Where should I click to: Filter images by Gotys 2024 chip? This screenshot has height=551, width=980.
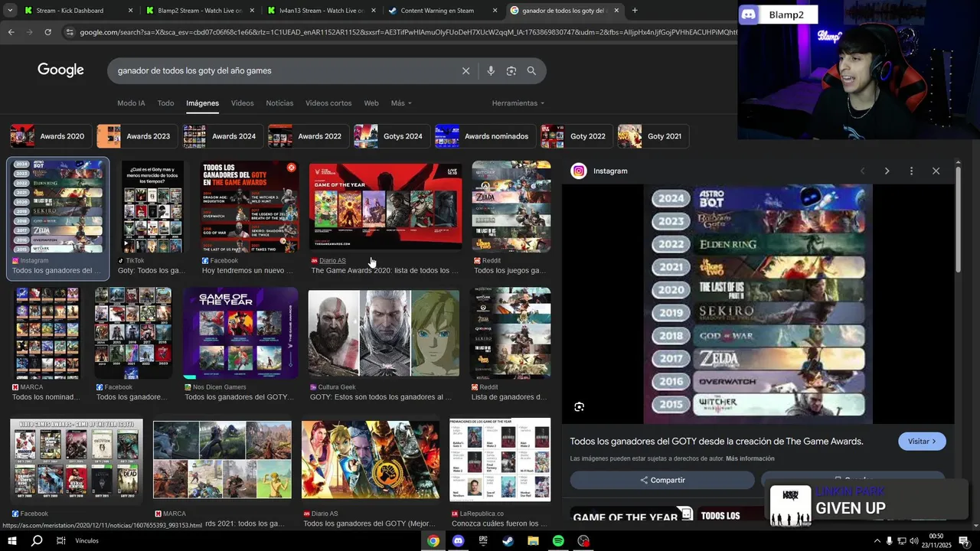[x=391, y=136]
